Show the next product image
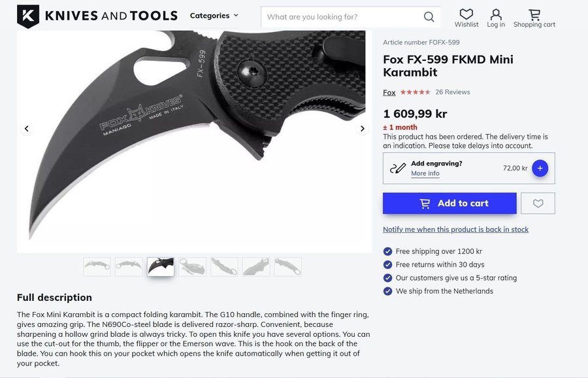This screenshot has width=588, height=378. pos(363,129)
